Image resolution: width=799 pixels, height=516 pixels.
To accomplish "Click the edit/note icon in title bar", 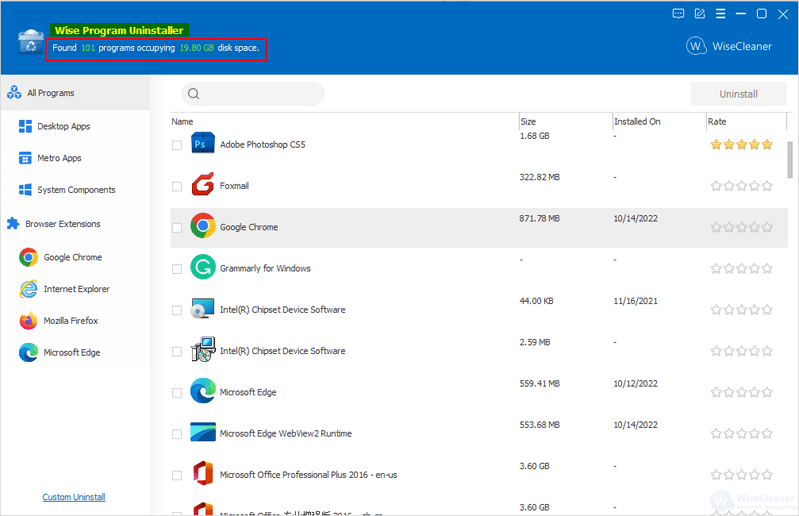I will (700, 14).
